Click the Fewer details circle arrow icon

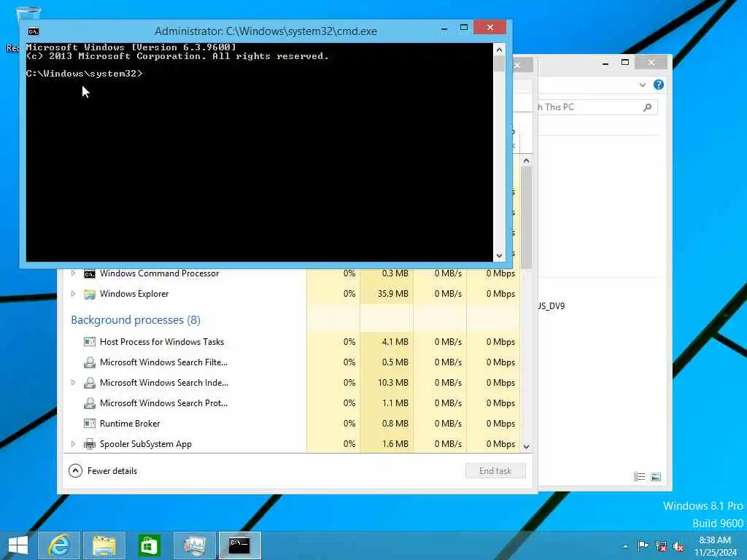pos(75,471)
